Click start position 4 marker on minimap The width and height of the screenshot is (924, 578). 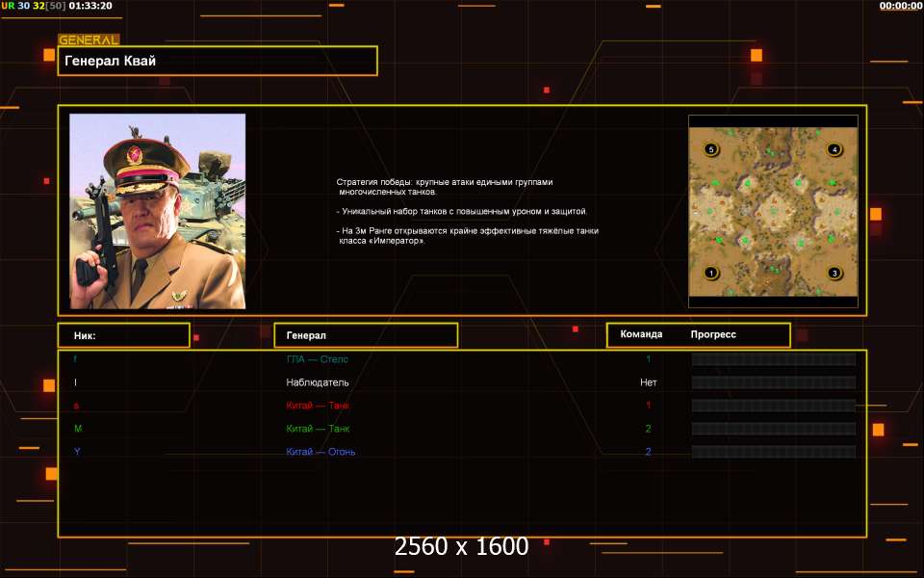[834, 149]
